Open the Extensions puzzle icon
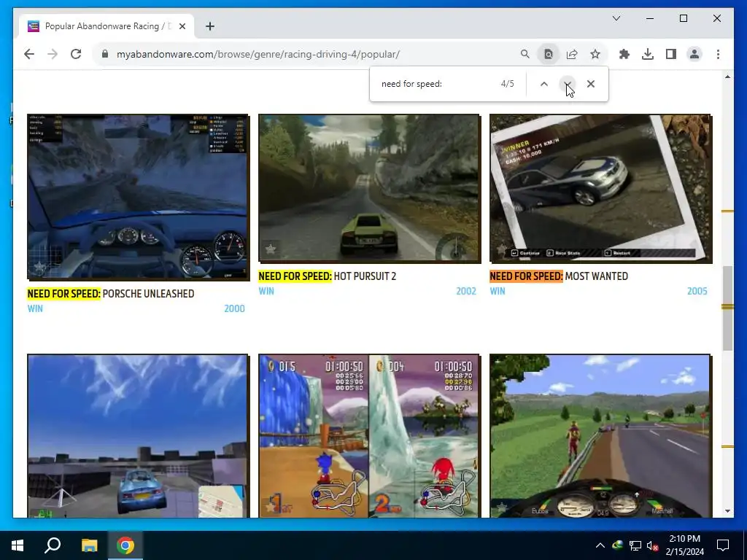The image size is (747, 560). [624, 54]
